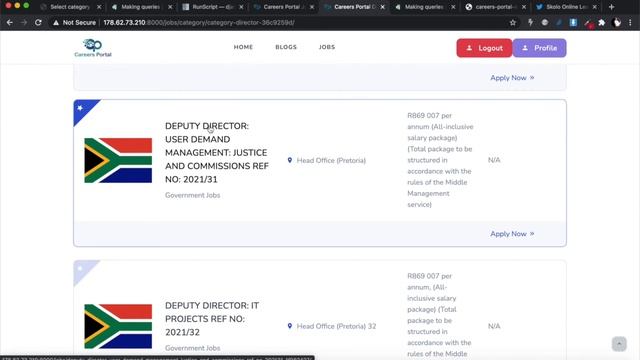
Task: Click the scroll-to-top arrow button
Action: click(619, 344)
